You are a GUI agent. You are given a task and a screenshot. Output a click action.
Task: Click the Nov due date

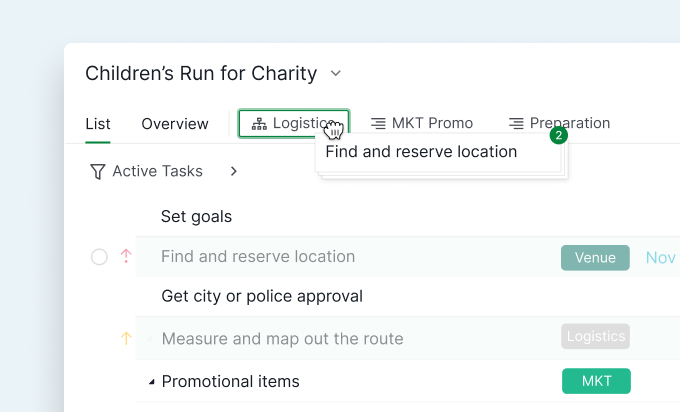(660, 257)
